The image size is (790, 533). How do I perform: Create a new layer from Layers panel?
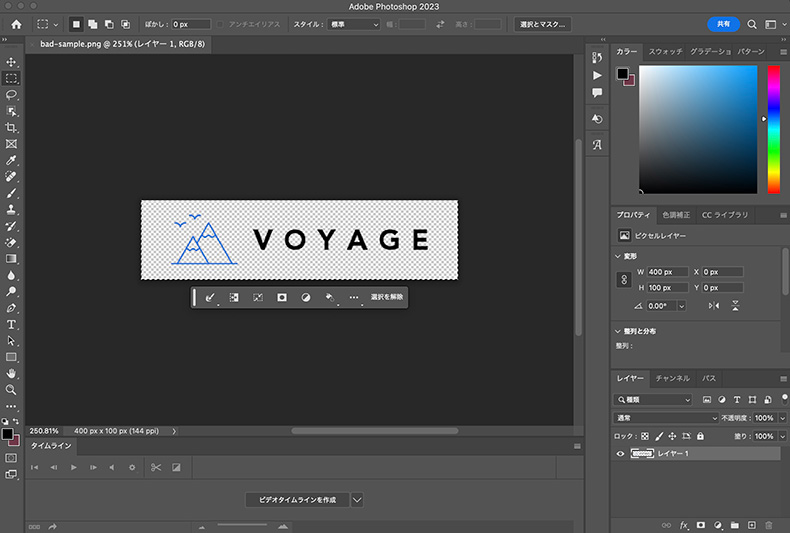pos(751,524)
